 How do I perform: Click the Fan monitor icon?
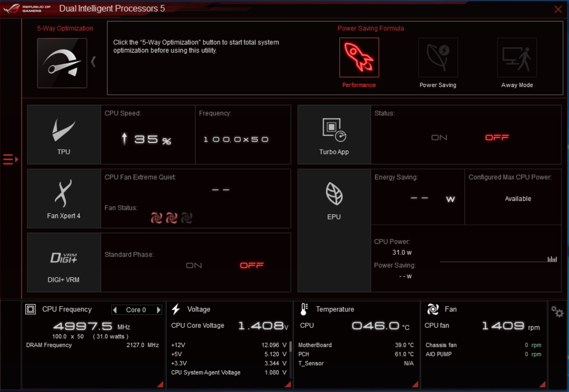tap(433, 309)
